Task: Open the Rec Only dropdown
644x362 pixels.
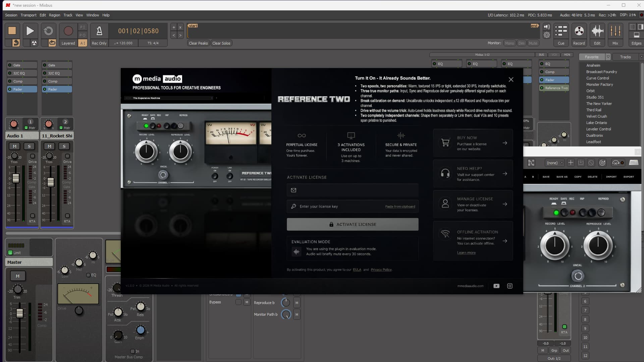Action: click(x=99, y=43)
